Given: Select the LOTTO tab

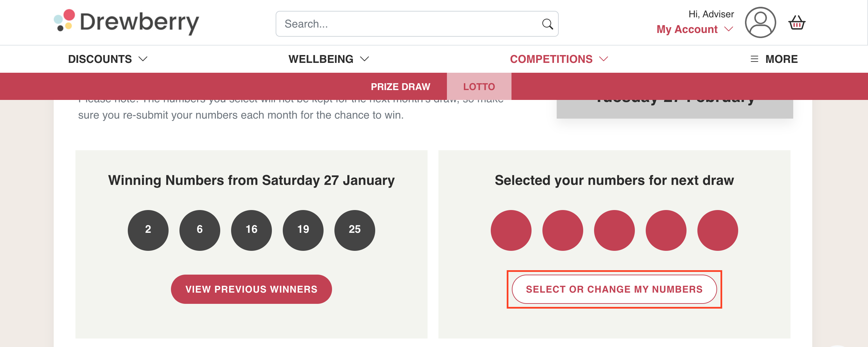Looking at the screenshot, I should pos(479,86).
